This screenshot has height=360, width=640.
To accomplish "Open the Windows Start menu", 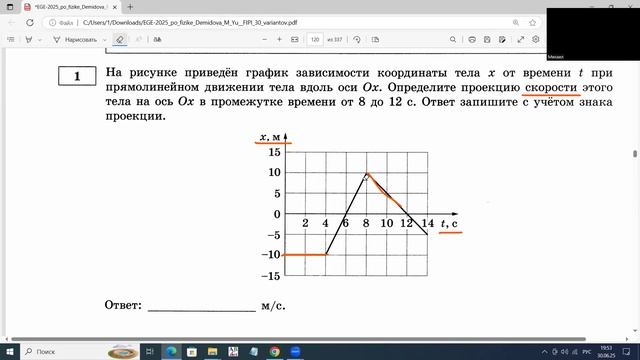I will click(x=9, y=351).
